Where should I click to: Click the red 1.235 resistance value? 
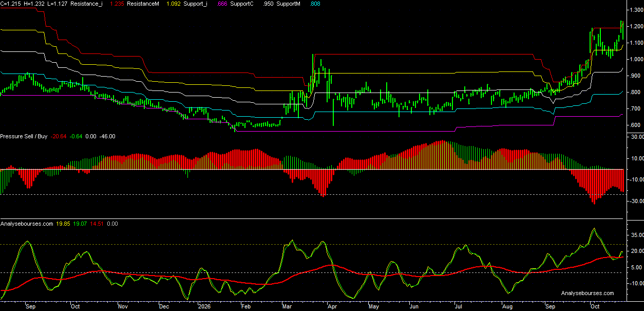(x=117, y=3)
